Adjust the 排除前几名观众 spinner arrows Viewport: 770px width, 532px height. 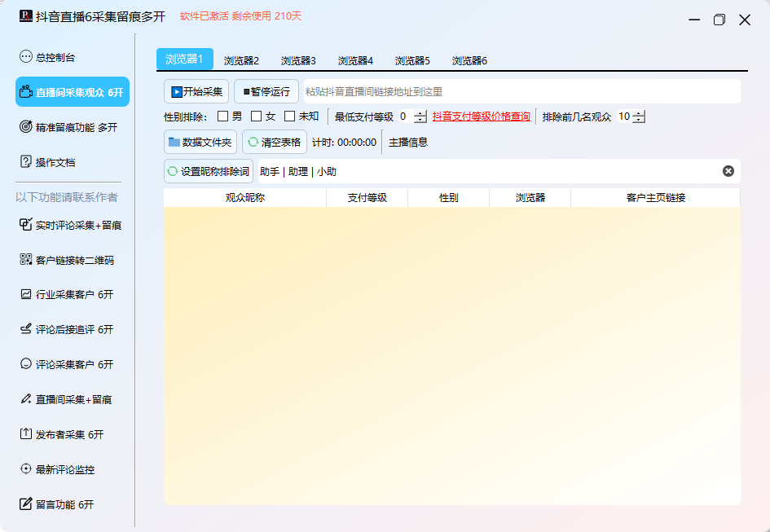click(639, 117)
